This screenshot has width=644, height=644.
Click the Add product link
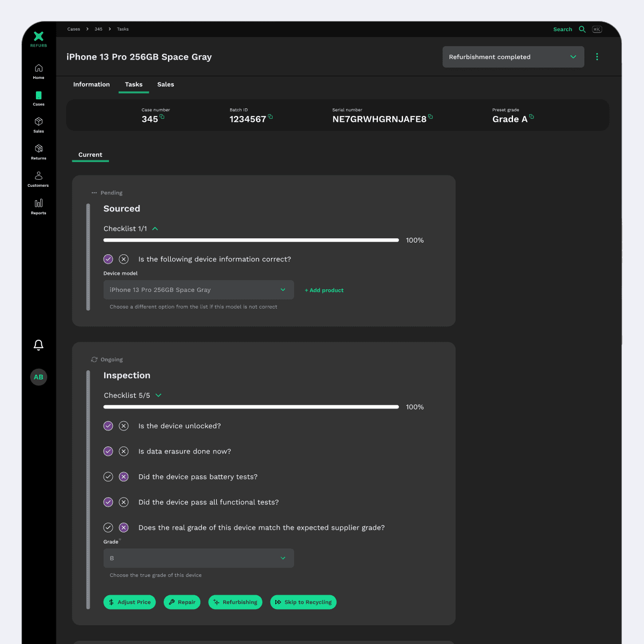(324, 290)
